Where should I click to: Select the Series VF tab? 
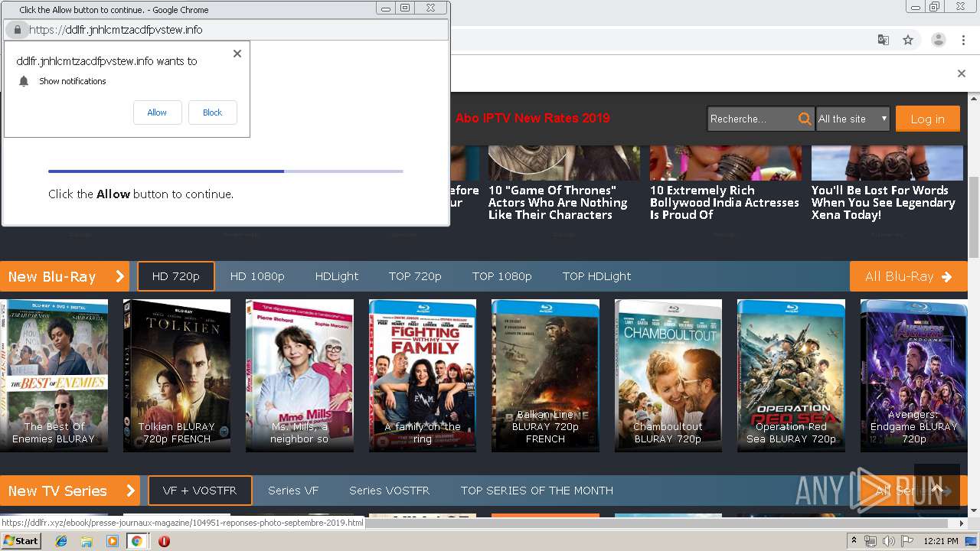[293, 491]
